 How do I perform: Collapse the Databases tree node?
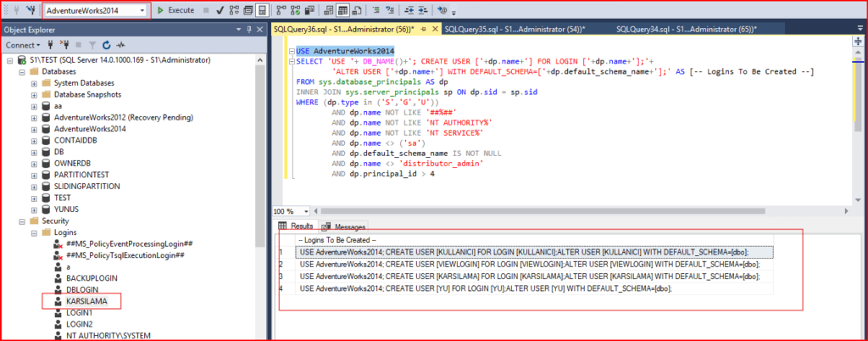21,71
